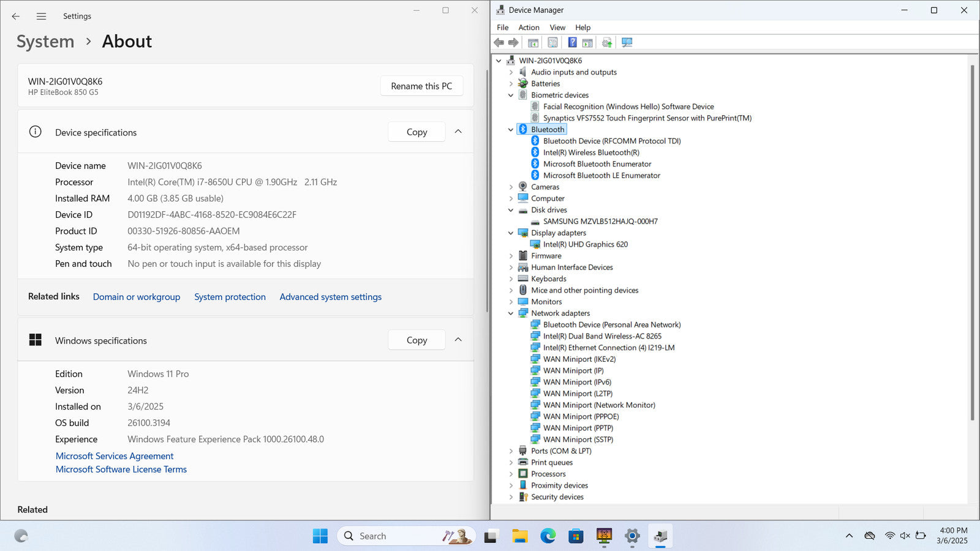Image resolution: width=980 pixels, height=551 pixels.
Task: Click the Show/Hide Console Tree toolbar icon
Action: (x=533, y=42)
